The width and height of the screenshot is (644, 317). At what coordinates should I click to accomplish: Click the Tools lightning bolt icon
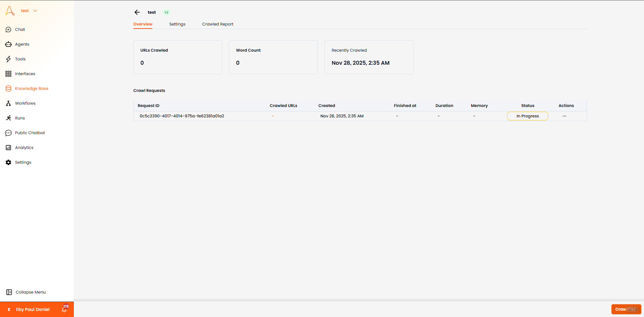[x=8, y=59]
